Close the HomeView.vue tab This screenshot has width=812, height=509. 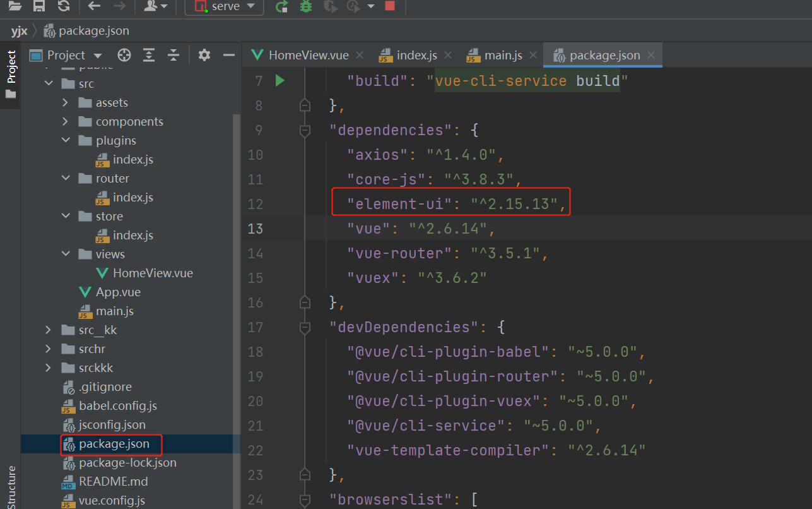pyautogui.click(x=360, y=56)
